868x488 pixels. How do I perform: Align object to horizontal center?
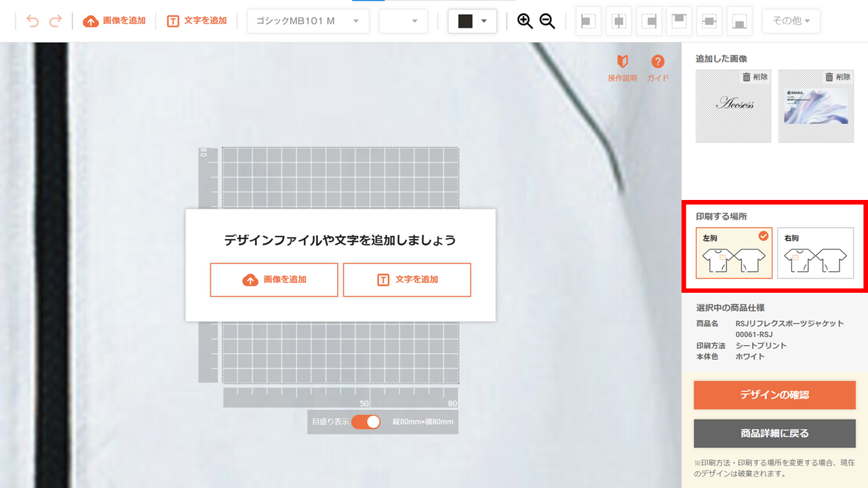click(618, 21)
